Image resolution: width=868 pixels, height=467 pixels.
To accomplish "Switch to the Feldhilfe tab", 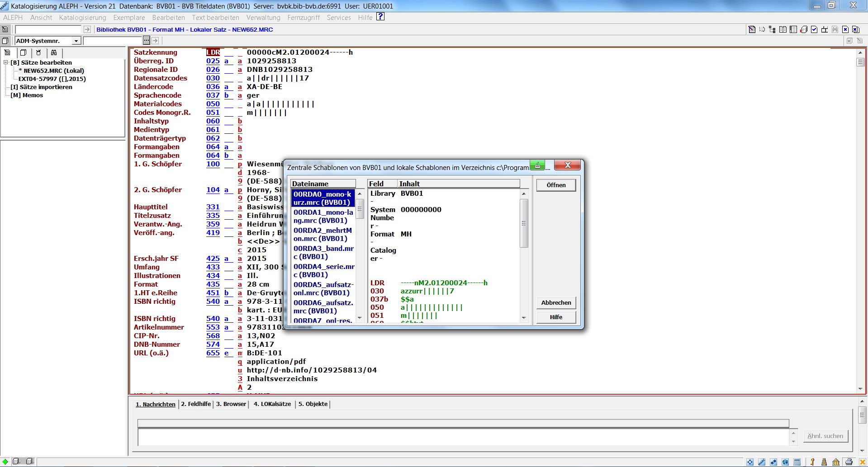I will click(196, 404).
